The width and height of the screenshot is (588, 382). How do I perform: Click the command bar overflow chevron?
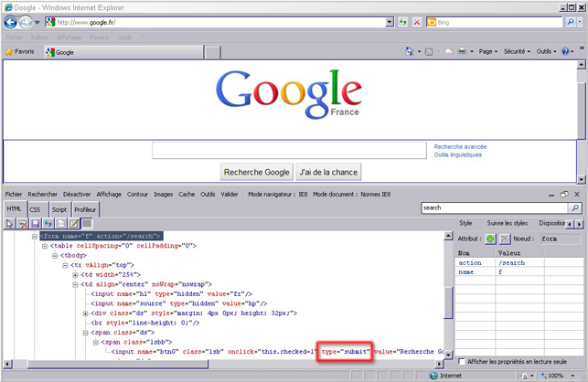582,48
